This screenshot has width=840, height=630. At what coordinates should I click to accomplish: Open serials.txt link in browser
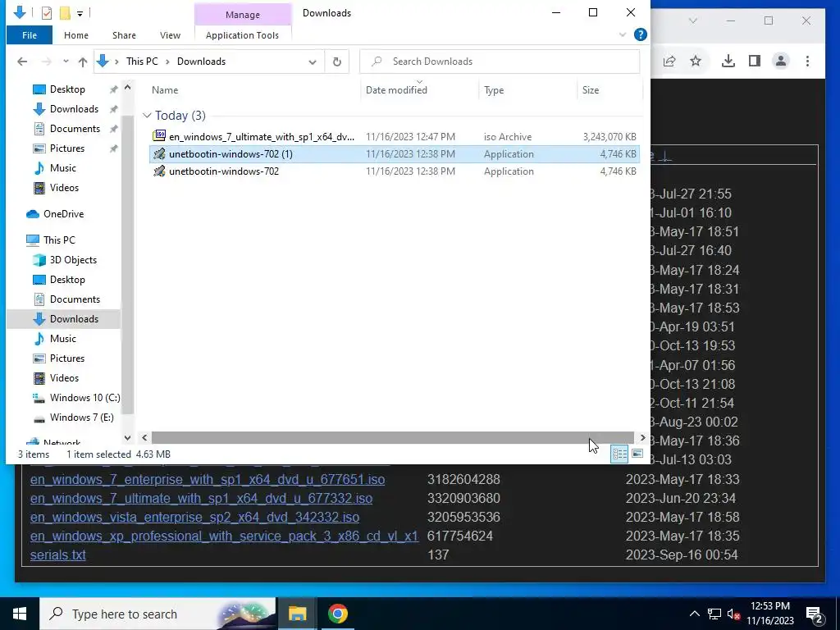(58, 555)
